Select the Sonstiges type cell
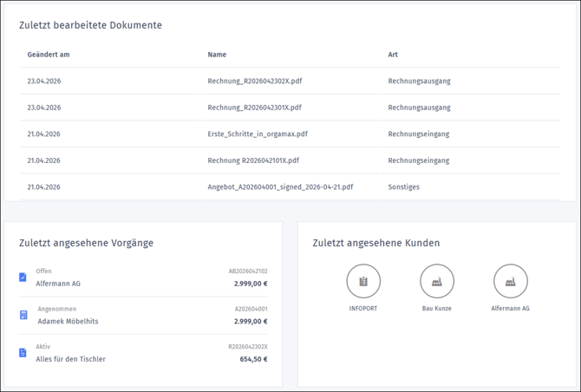The width and height of the screenshot is (581, 392). 403,187
